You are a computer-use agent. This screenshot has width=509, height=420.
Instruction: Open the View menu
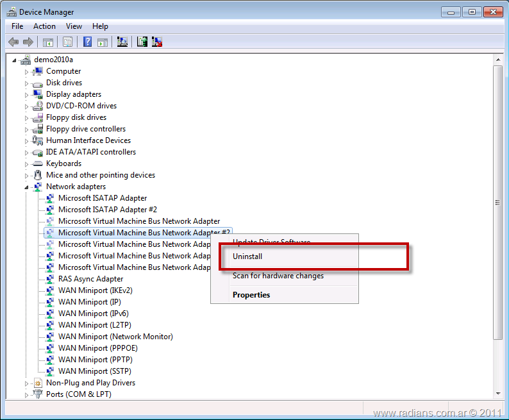click(74, 26)
